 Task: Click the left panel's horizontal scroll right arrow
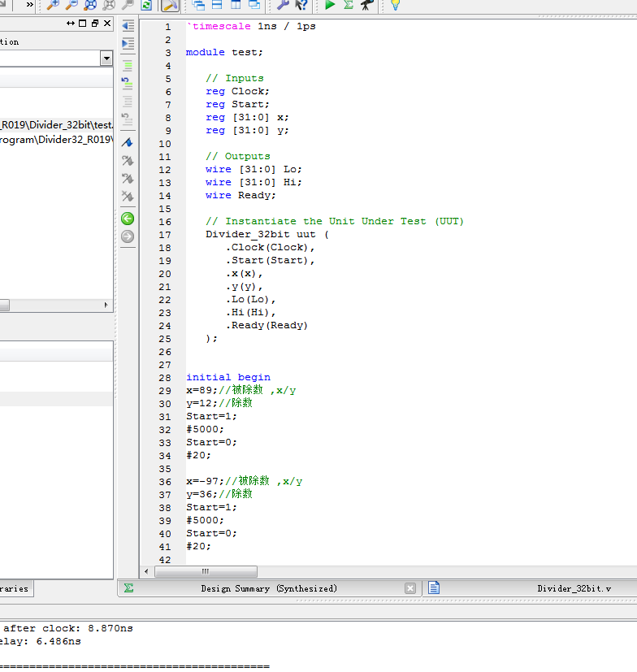(x=106, y=306)
